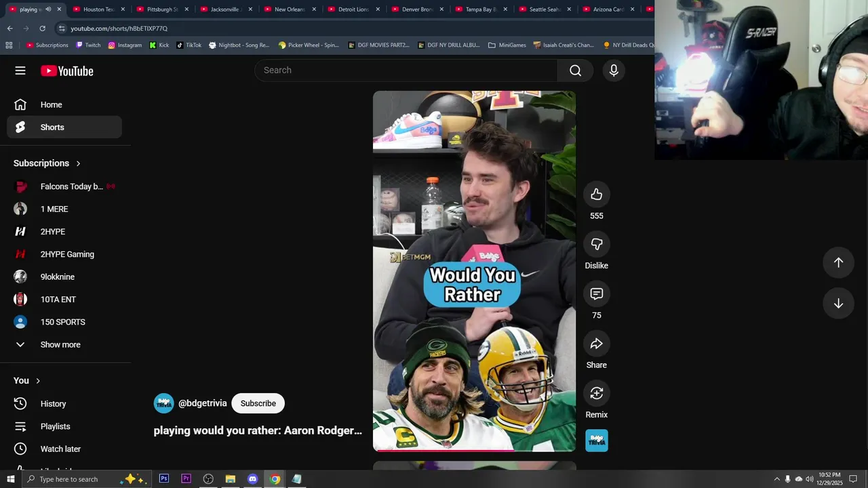This screenshot has width=868, height=488.
Task: Go to next short with down arrow
Action: coord(838,304)
